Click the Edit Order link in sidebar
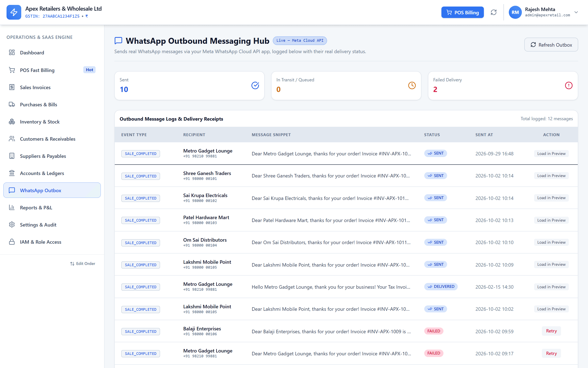 coord(83,264)
